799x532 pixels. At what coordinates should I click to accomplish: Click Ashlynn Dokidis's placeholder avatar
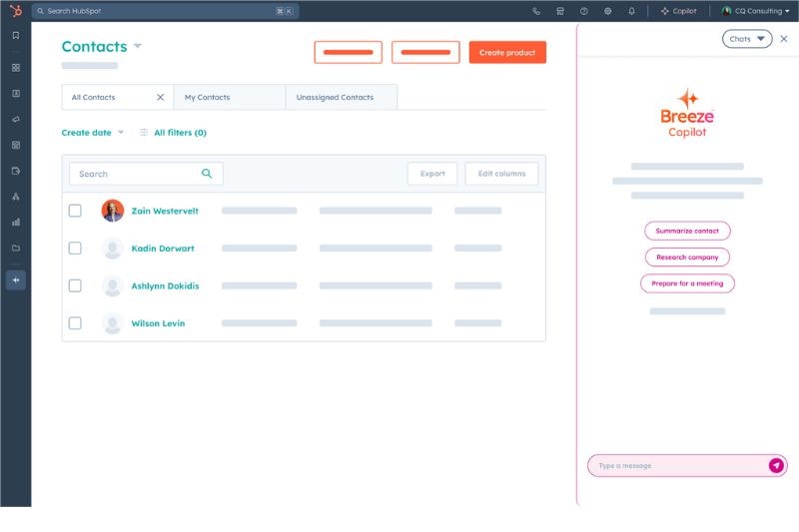(x=113, y=285)
